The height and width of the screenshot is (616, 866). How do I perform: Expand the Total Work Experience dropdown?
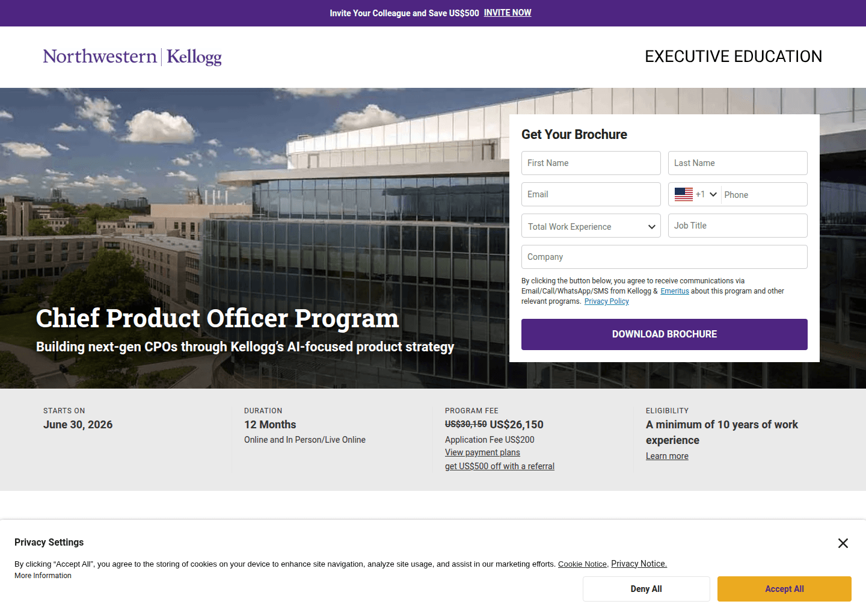coord(591,226)
